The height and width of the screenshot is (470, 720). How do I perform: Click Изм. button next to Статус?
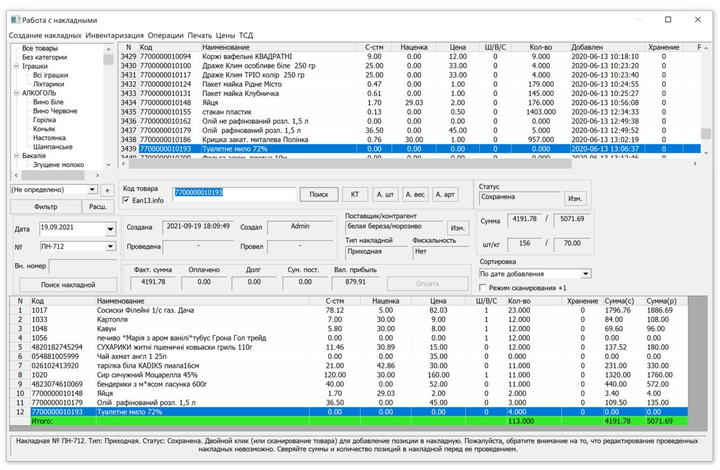pos(575,199)
